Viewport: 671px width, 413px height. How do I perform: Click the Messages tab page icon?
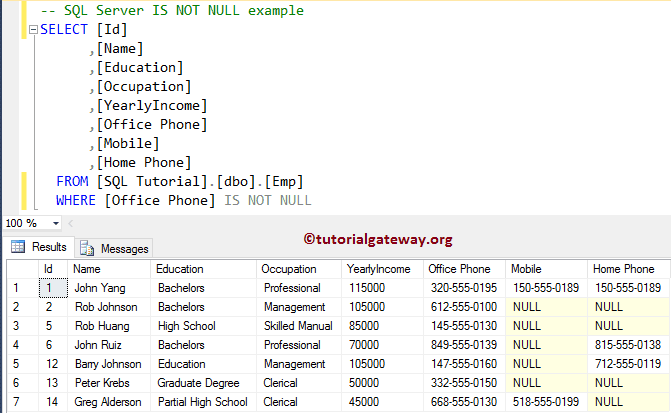(x=87, y=248)
